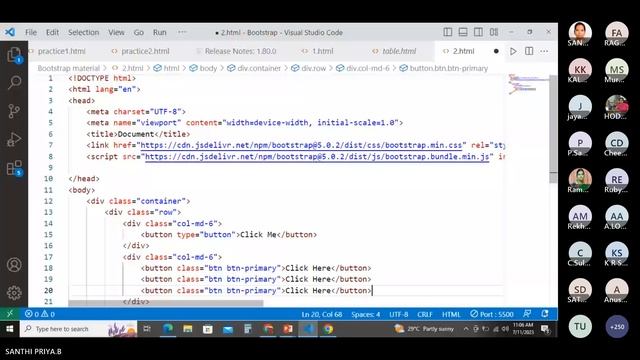Screen dimensions: 640x360
Task: Switch to the 1.html tab
Action: click(322, 51)
